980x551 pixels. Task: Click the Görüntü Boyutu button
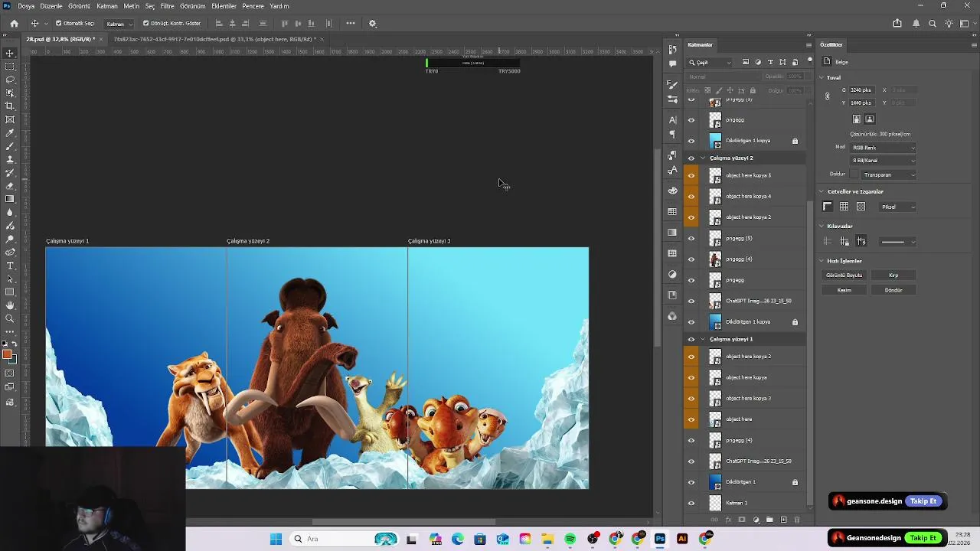click(844, 275)
